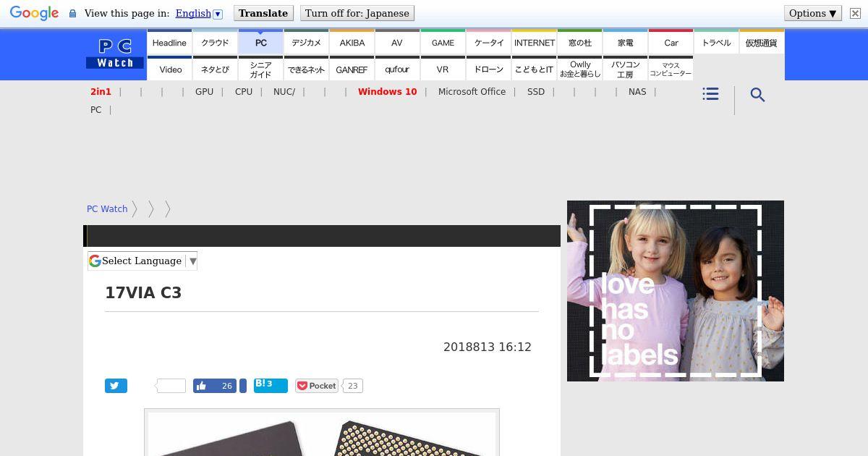Click the CPU topic link
Screen dimensions: 868x456
click(x=244, y=92)
